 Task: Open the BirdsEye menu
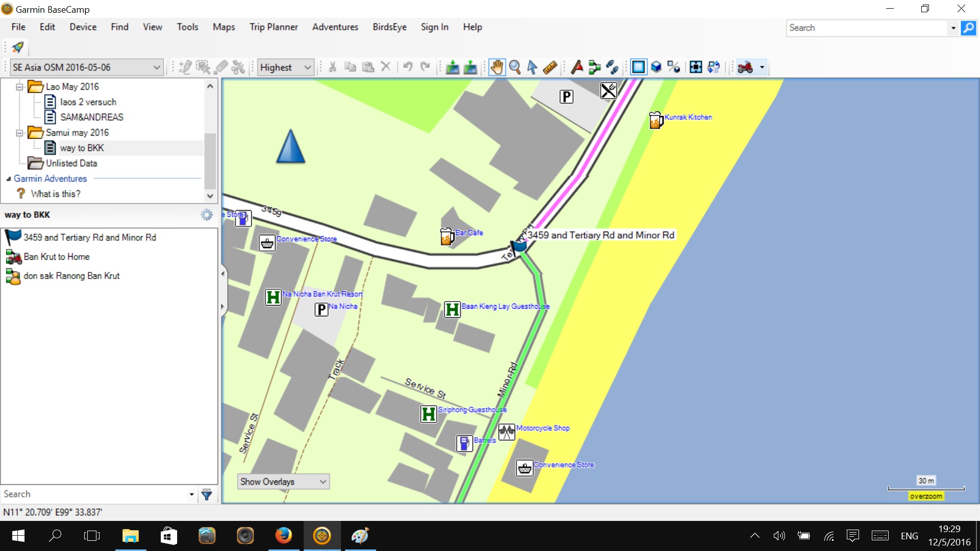click(389, 27)
